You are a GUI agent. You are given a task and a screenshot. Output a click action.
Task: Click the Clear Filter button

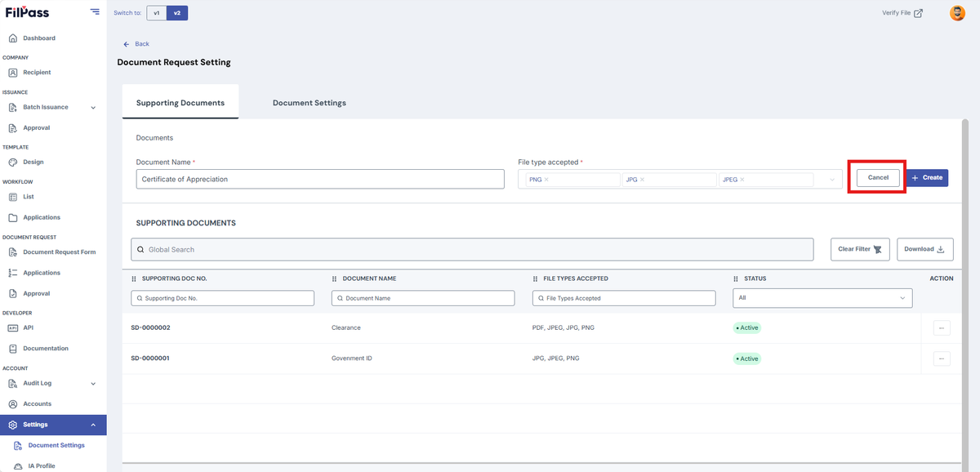tap(861, 249)
